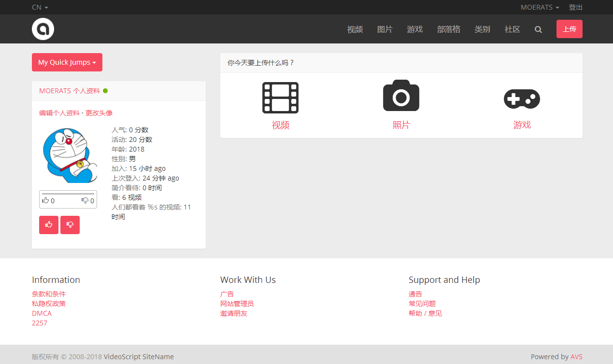Open the 视频 menu item

[355, 29]
